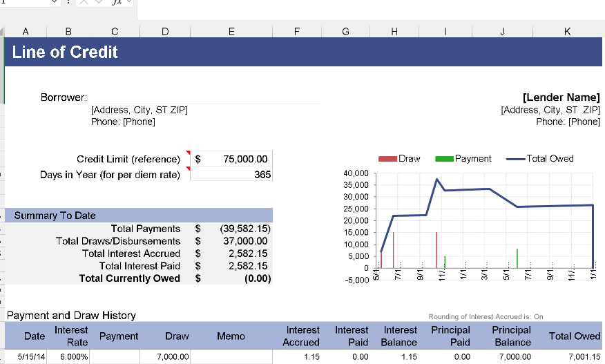Click the 'Interest Rate' table header
Image resolution: width=605 pixels, height=364 pixels.
tap(71, 336)
